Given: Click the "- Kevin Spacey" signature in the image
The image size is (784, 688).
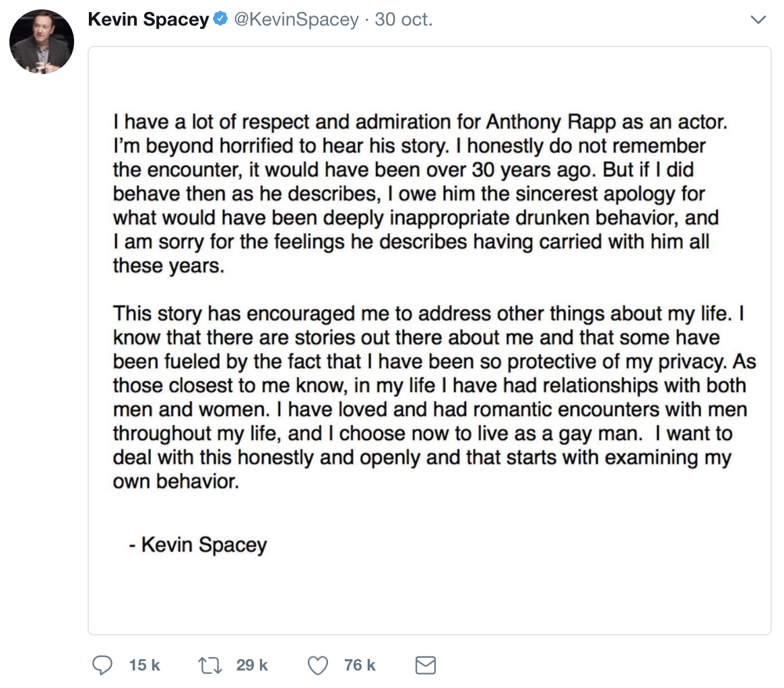Looking at the screenshot, I should point(197,544).
